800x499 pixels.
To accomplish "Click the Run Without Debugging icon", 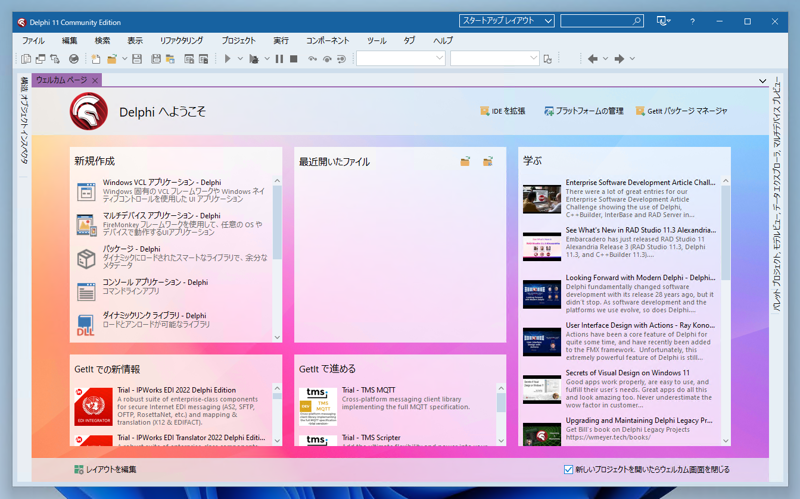I will pyautogui.click(x=254, y=59).
